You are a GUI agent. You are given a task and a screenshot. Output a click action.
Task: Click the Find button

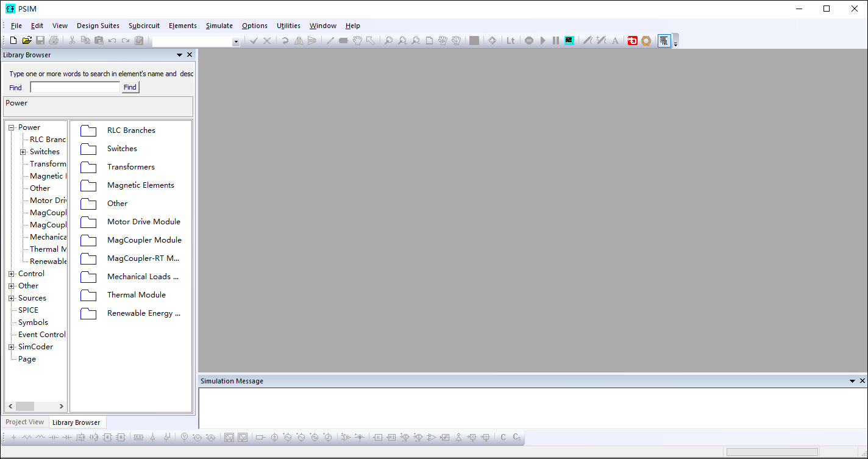[x=130, y=87]
